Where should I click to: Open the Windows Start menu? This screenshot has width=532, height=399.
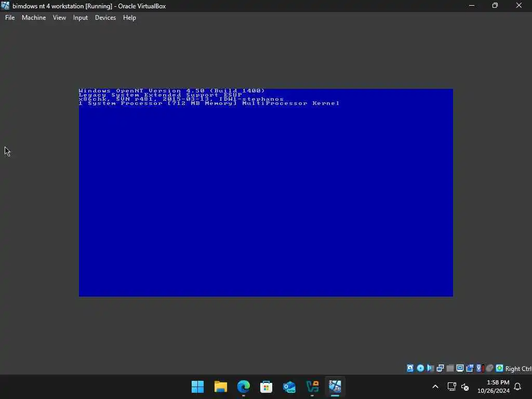tap(197, 387)
